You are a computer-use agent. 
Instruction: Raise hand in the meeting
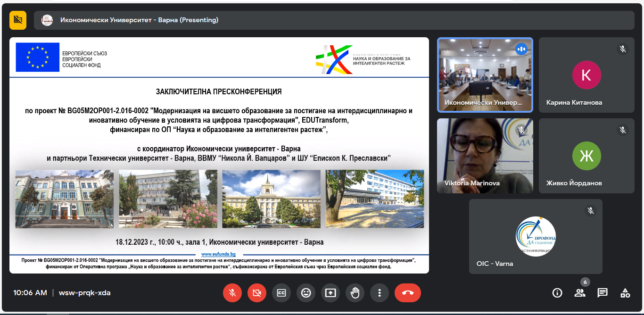355,293
